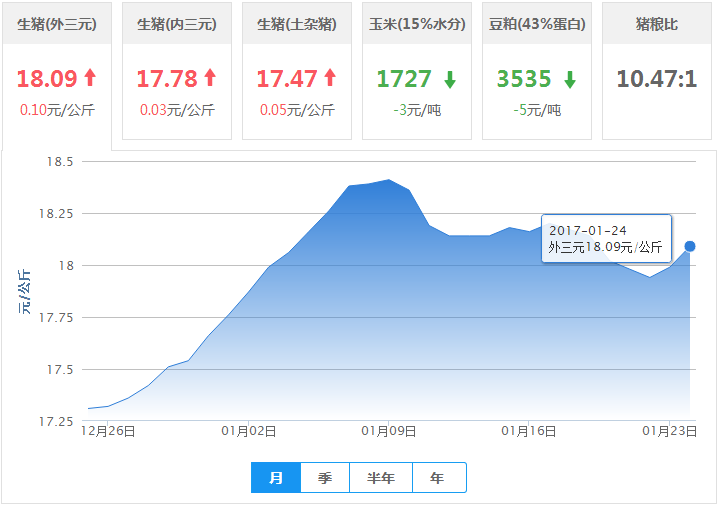
Task: Click the 17.78 price value
Action: (167, 78)
